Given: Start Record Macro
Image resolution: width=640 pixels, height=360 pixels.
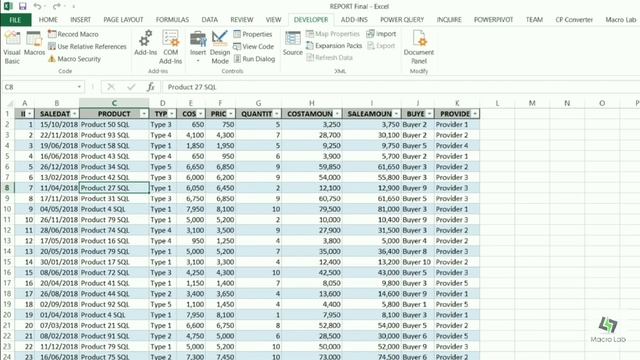Looking at the screenshot, I should pos(73,34).
